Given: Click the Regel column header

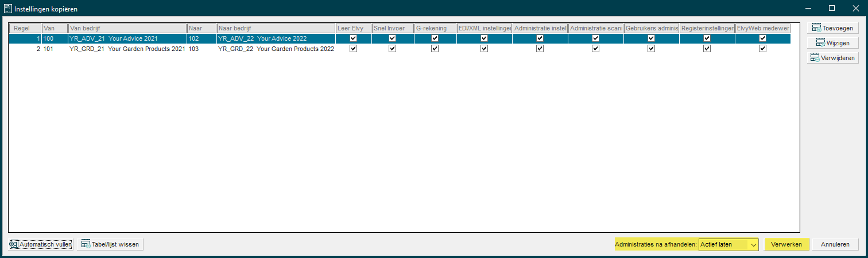Looking at the screenshot, I should click(x=25, y=28).
